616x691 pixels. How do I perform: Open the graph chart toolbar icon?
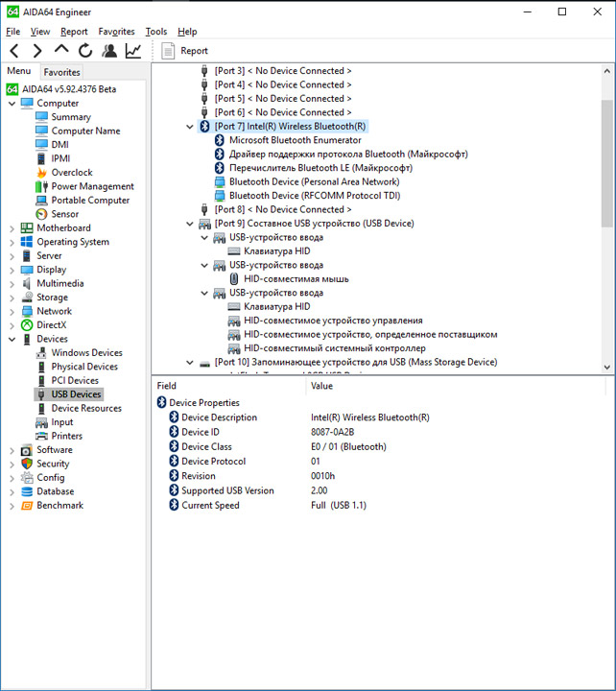click(x=133, y=51)
